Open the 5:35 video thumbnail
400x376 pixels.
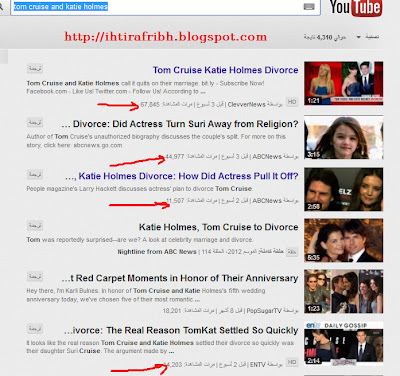343,240
